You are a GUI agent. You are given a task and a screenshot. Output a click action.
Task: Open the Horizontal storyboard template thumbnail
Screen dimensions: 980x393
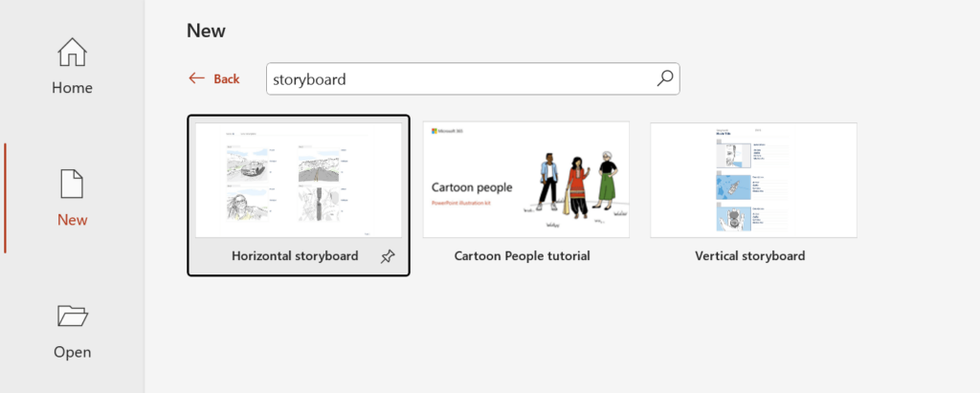[299, 179]
